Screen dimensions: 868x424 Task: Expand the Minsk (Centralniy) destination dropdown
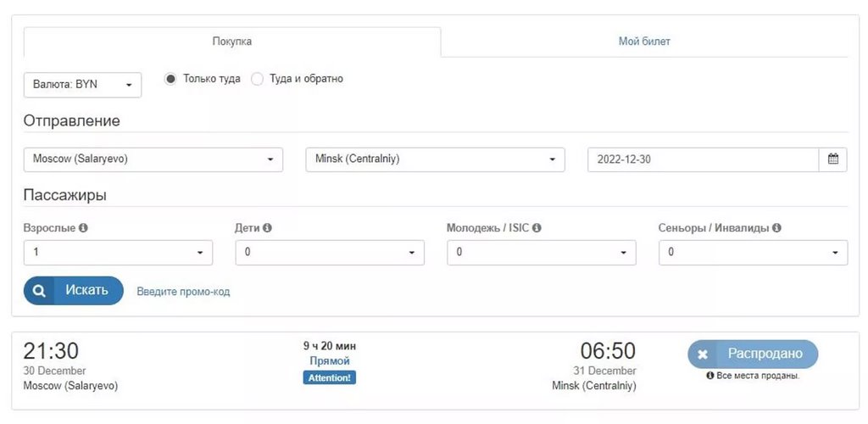[435, 159]
